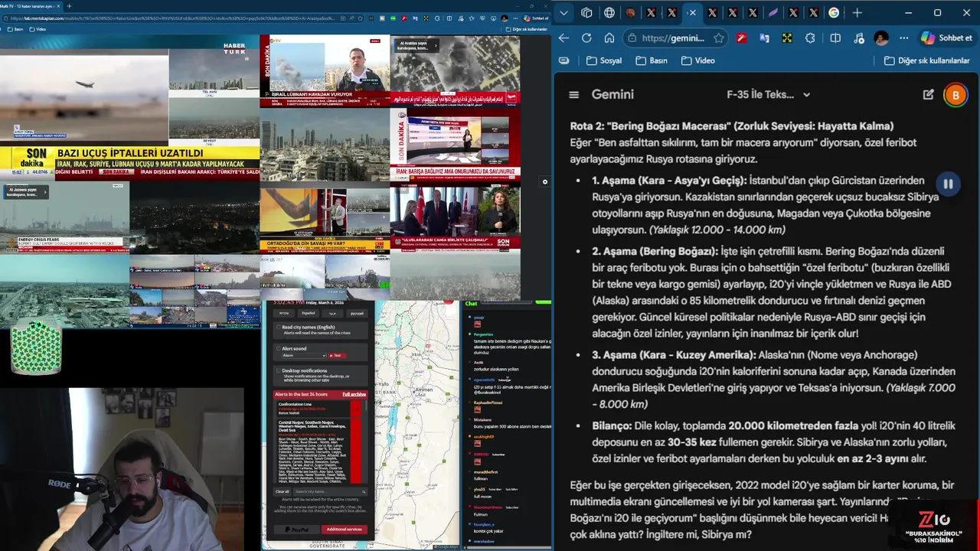
Task: Open the Video folder in the Gemini browser
Action: click(697, 60)
